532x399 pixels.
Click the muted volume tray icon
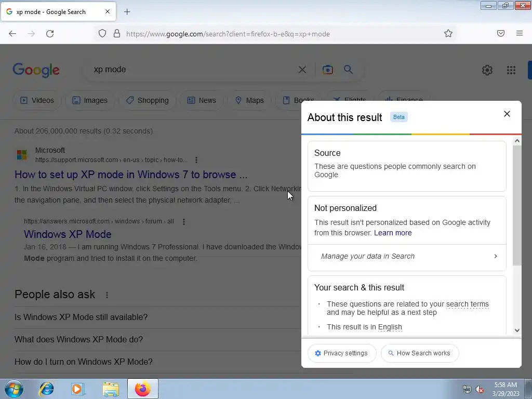(x=480, y=390)
